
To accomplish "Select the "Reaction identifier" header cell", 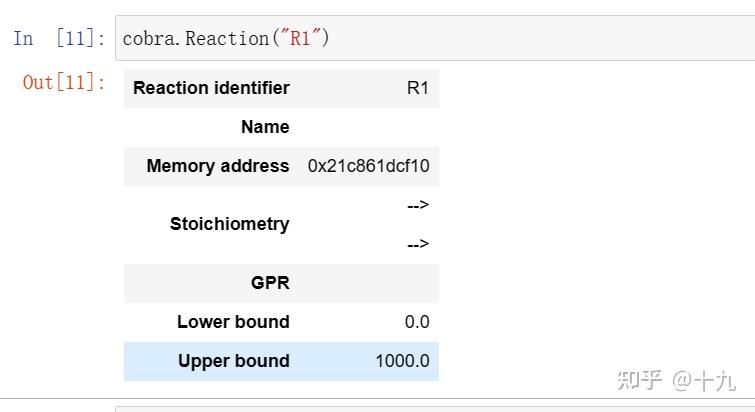I will point(211,88).
